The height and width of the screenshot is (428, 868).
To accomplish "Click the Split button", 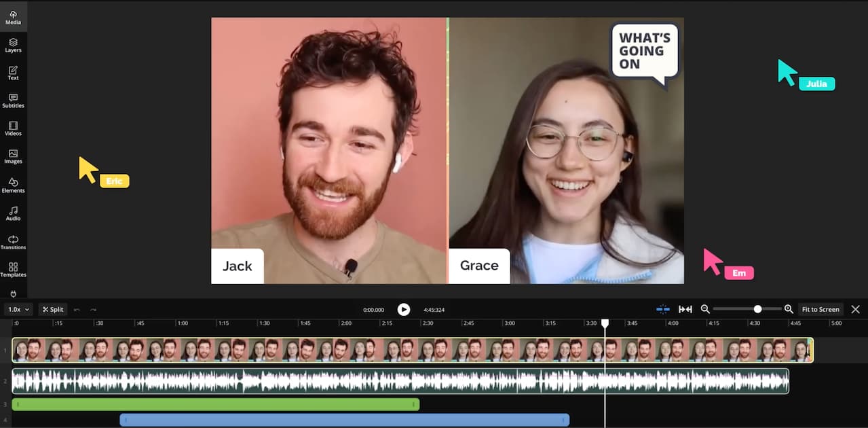I will (53, 309).
